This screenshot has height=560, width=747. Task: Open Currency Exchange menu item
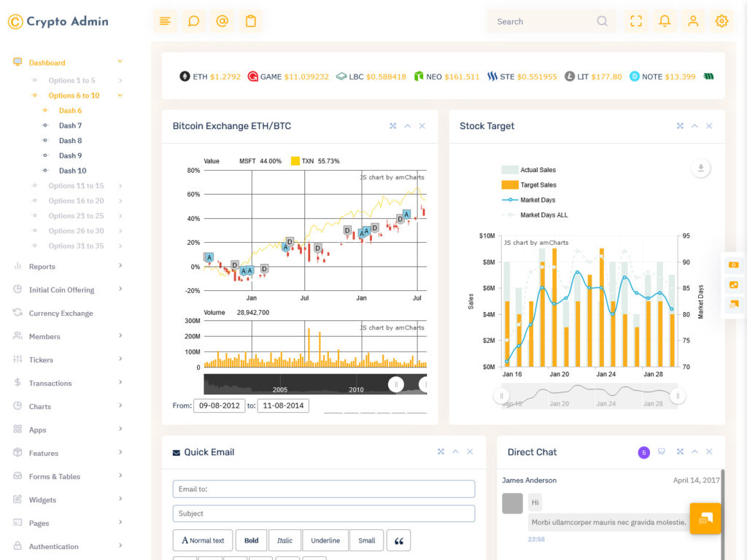[61, 314]
